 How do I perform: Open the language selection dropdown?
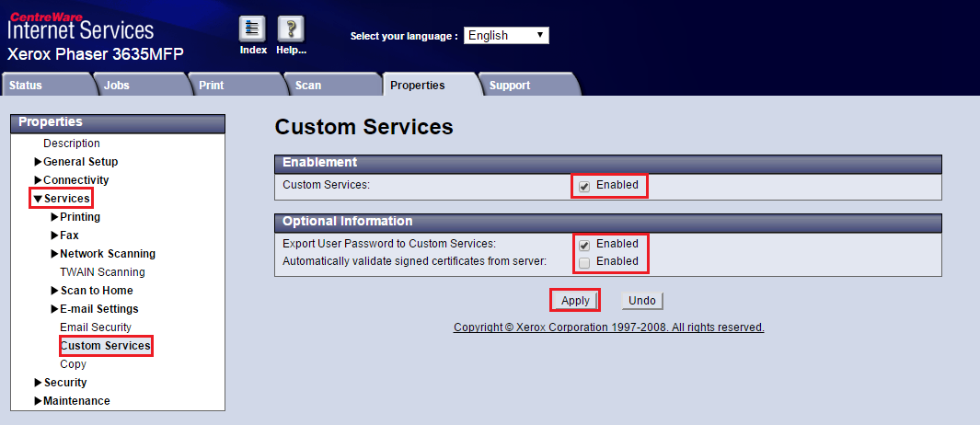coord(506,35)
